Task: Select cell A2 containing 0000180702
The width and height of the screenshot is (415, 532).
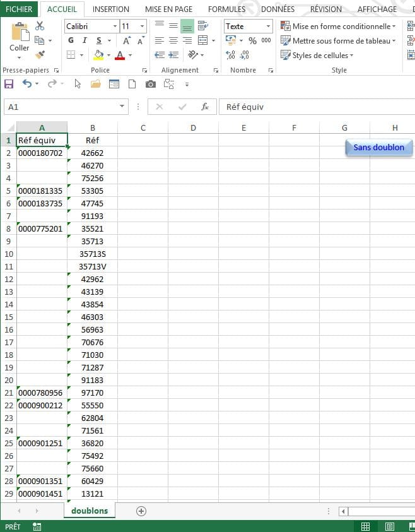Action: pyautogui.click(x=41, y=153)
